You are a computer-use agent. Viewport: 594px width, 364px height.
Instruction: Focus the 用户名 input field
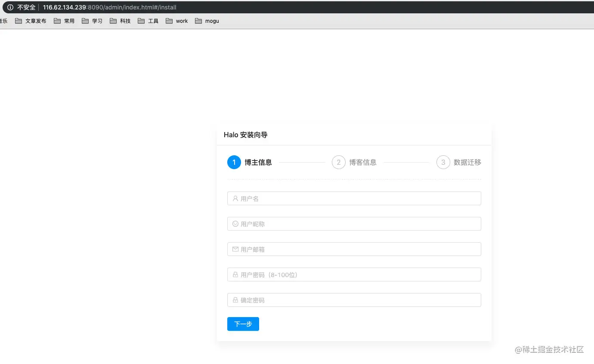(354, 198)
